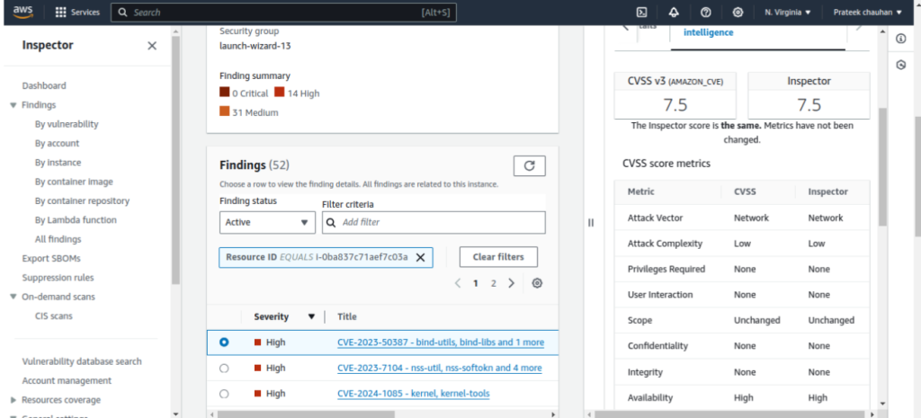921x418 pixels.
Task: Click the search magnifier in top bar
Action: click(122, 12)
